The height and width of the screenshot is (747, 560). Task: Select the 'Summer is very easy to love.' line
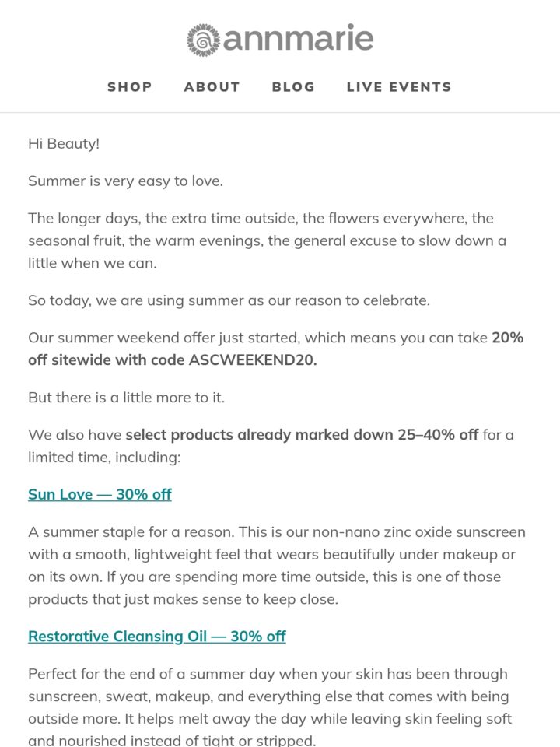point(125,181)
